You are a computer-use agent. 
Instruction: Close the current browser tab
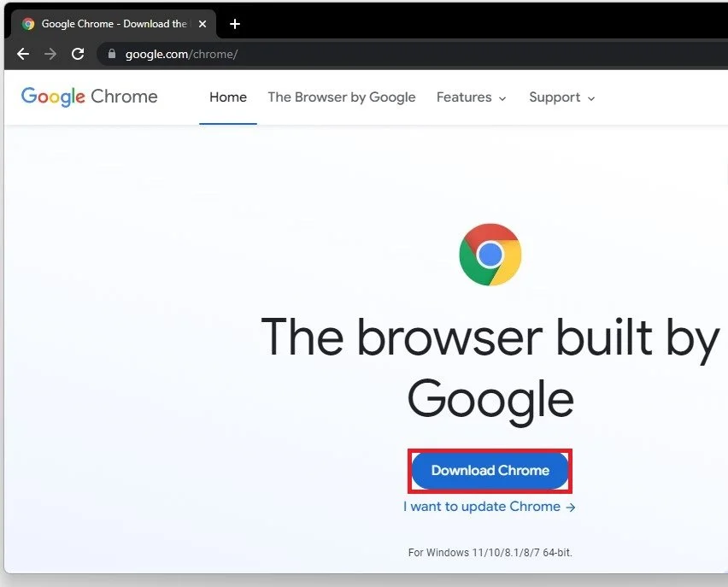(203, 23)
